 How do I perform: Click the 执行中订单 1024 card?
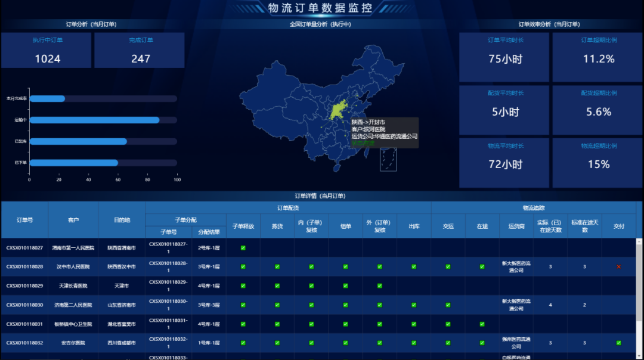coord(47,50)
